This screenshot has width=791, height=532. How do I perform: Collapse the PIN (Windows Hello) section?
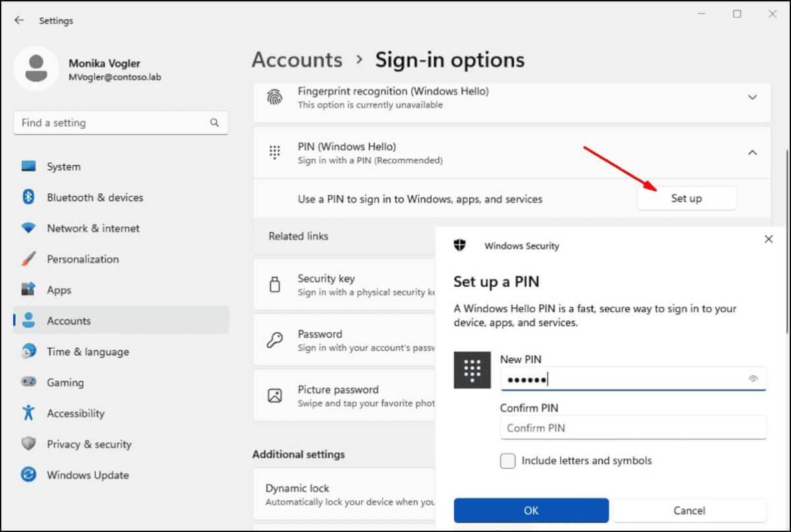point(752,152)
